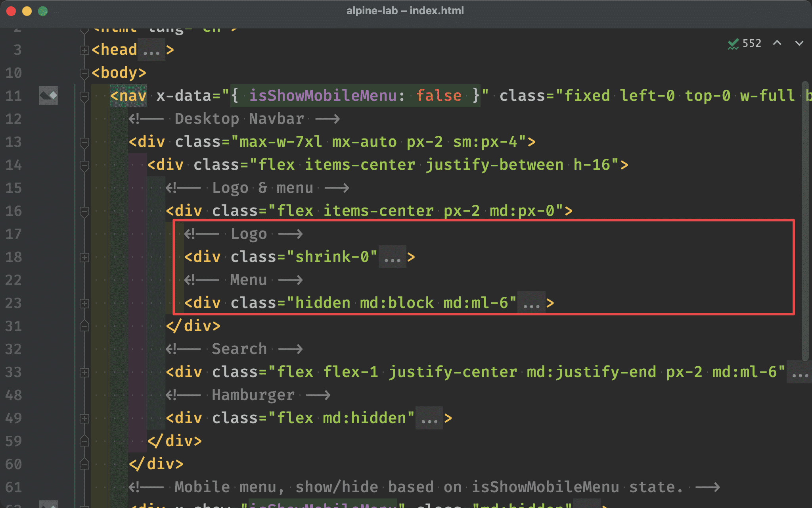Go to next highlighted problem arrow
This screenshot has height=508, width=812.
tap(799, 43)
